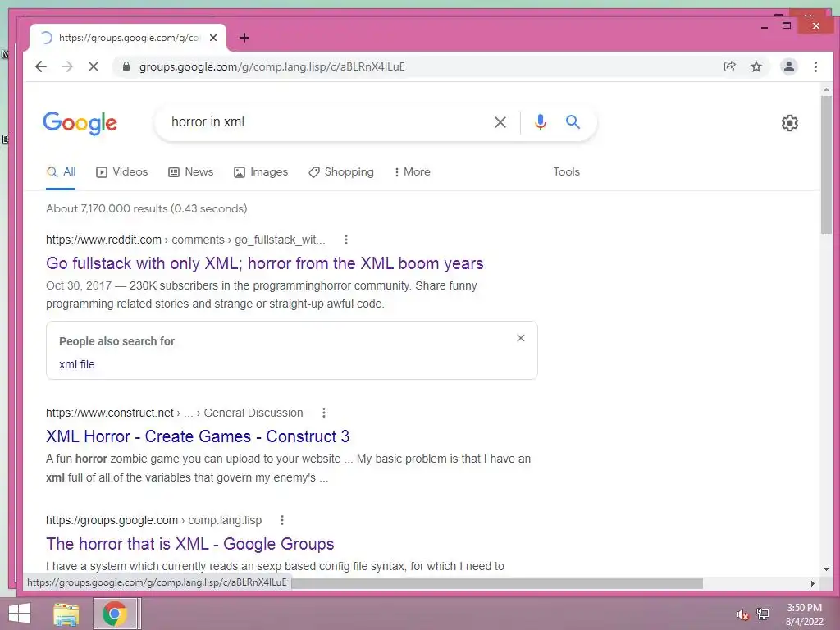Click the Chrome taskbar icon
The height and width of the screenshot is (630, 840).
click(114, 614)
